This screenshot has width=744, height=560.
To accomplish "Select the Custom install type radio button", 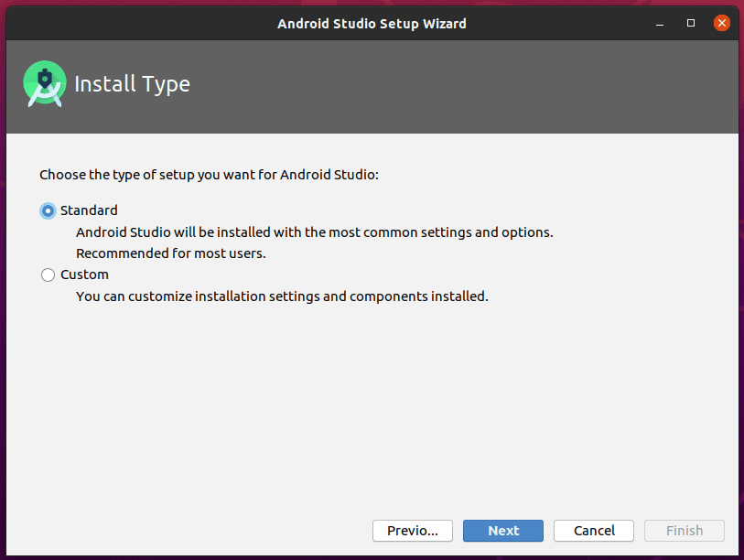I will click(x=48, y=275).
